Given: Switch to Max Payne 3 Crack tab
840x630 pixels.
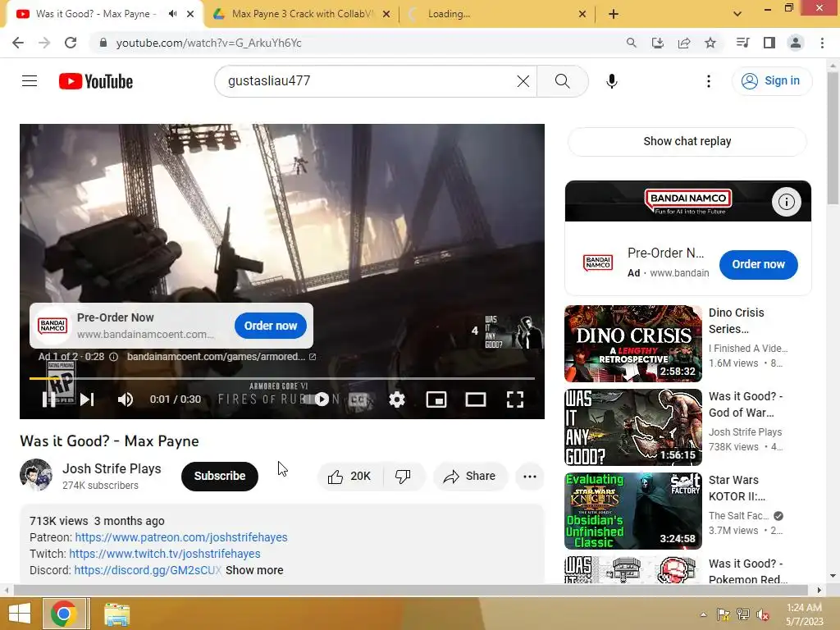Looking at the screenshot, I should 302,14.
